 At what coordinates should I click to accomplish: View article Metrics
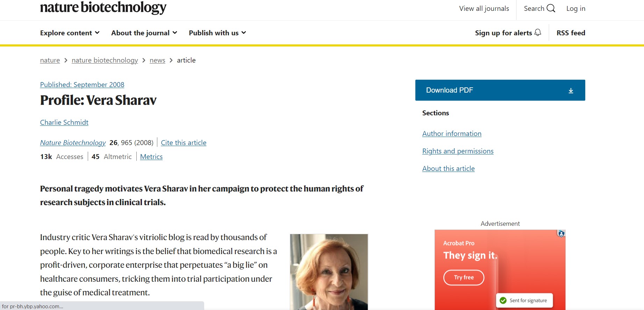coord(151,157)
